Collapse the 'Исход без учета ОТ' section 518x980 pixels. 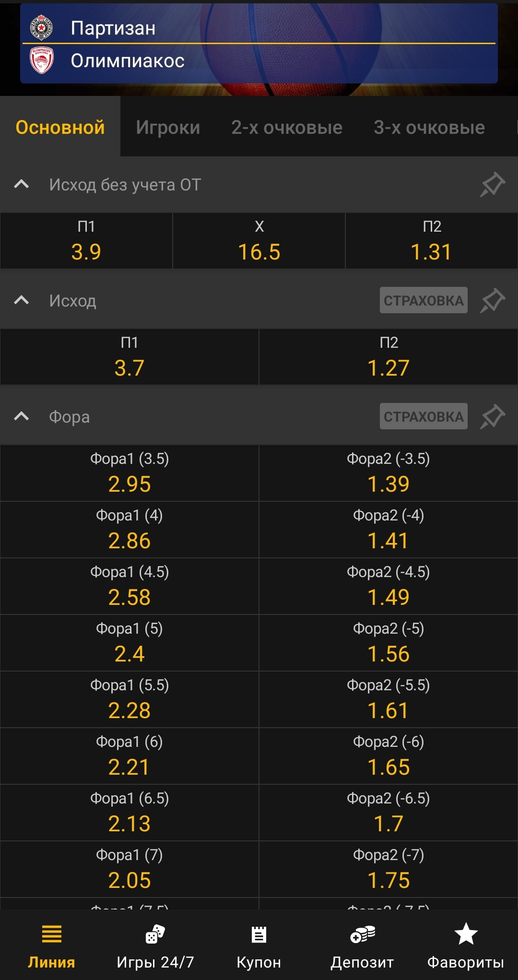click(x=22, y=185)
